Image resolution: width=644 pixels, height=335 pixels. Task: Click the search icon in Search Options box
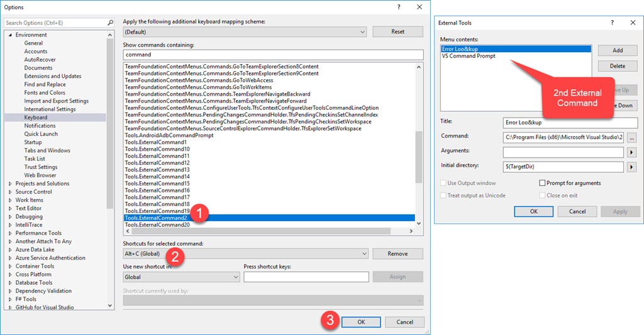[109, 23]
